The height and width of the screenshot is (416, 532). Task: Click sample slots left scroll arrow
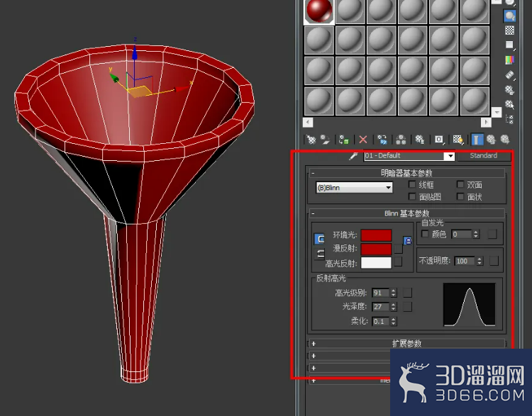[x=308, y=122]
